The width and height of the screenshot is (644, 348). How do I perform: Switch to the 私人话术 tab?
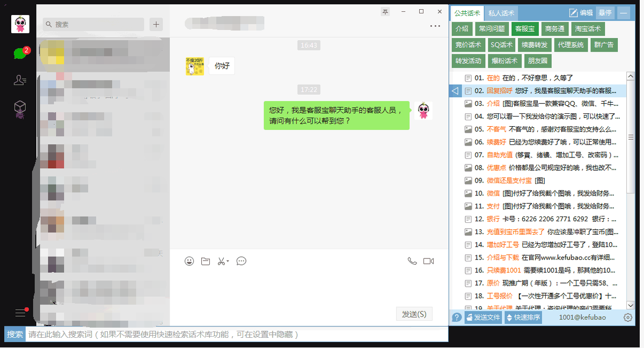pos(500,13)
